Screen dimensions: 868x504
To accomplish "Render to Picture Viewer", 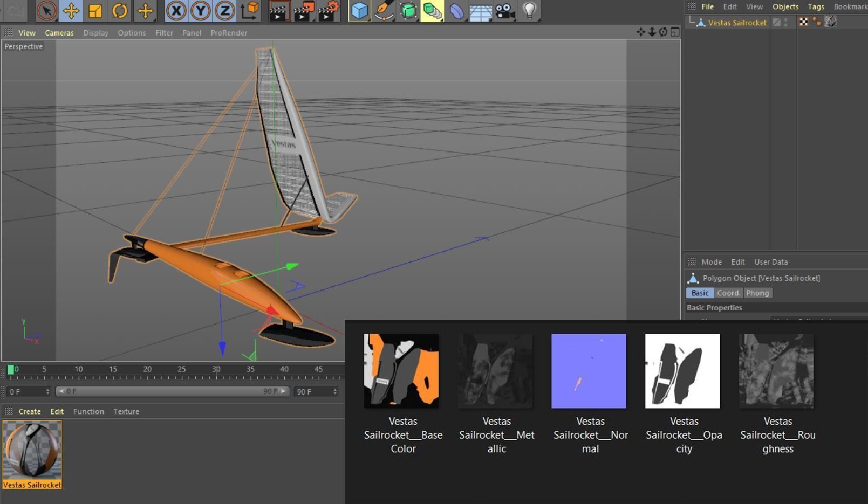I will 304,10.
